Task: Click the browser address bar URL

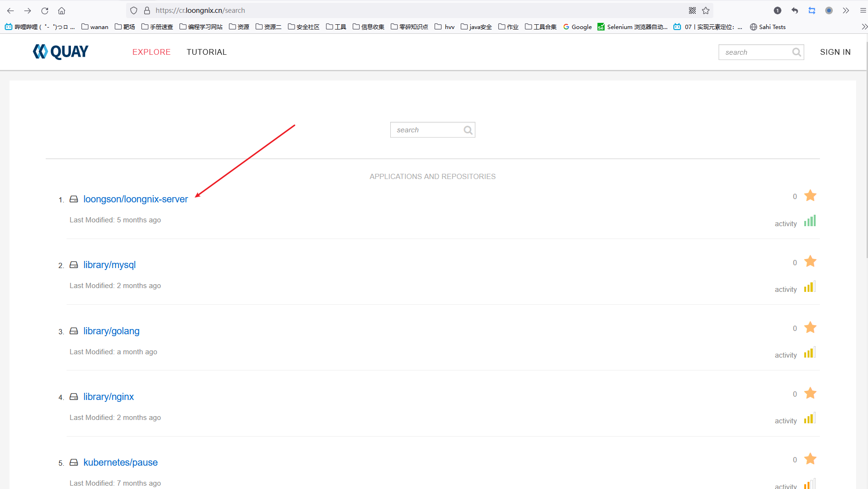Action: 200,10
